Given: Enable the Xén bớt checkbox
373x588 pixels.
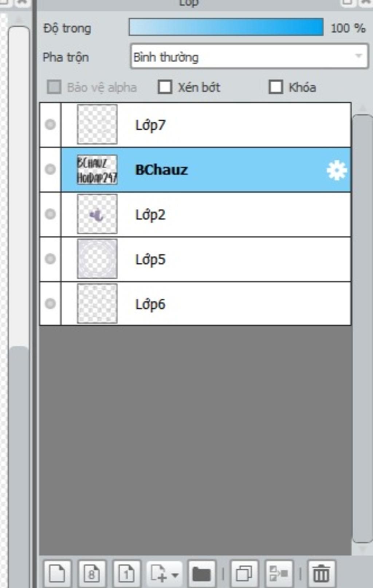Looking at the screenshot, I should [x=165, y=87].
